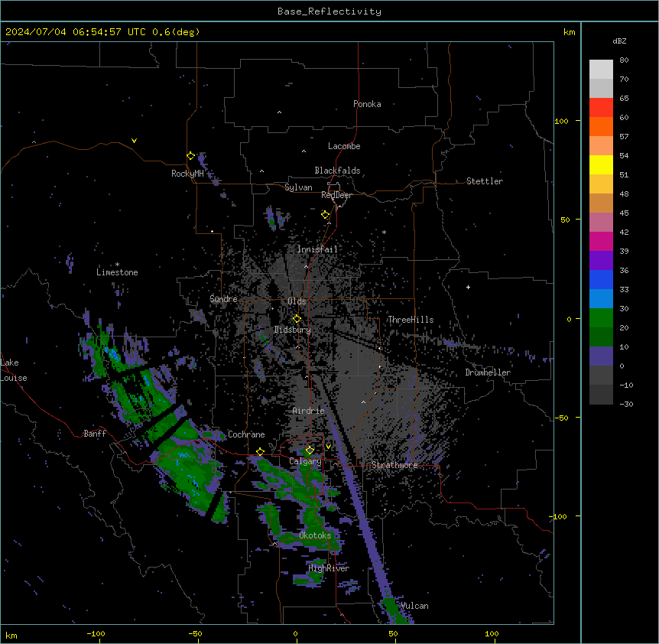659x644 pixels.
Task: Pick the purple swatch below 39 dBZ
Action: click(x=601, y=261)
